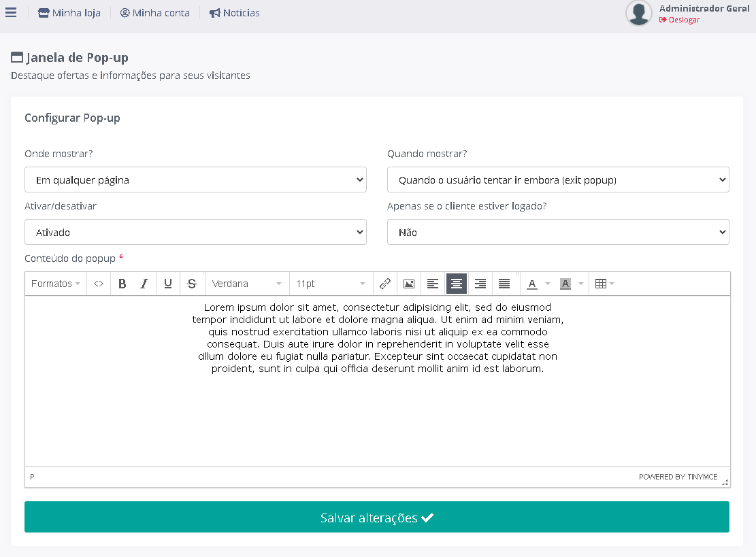The image size is (756, 557).
Task: Open the Formatos dropdown
Action: point(55,284)
